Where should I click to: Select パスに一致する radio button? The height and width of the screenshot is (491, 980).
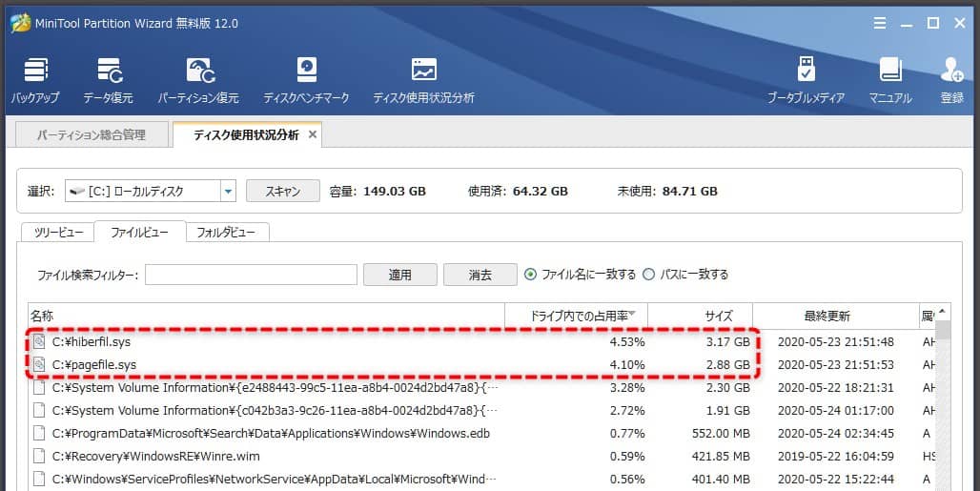pos(649,275)
